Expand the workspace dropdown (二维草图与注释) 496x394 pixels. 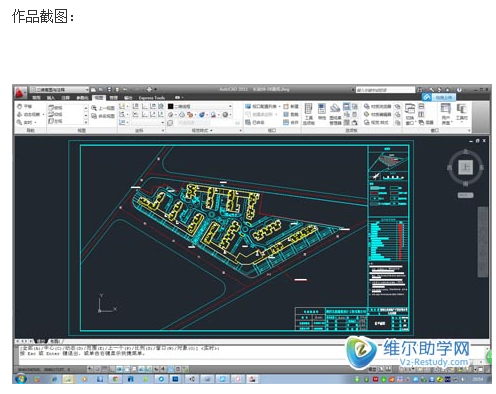(59, 89)
